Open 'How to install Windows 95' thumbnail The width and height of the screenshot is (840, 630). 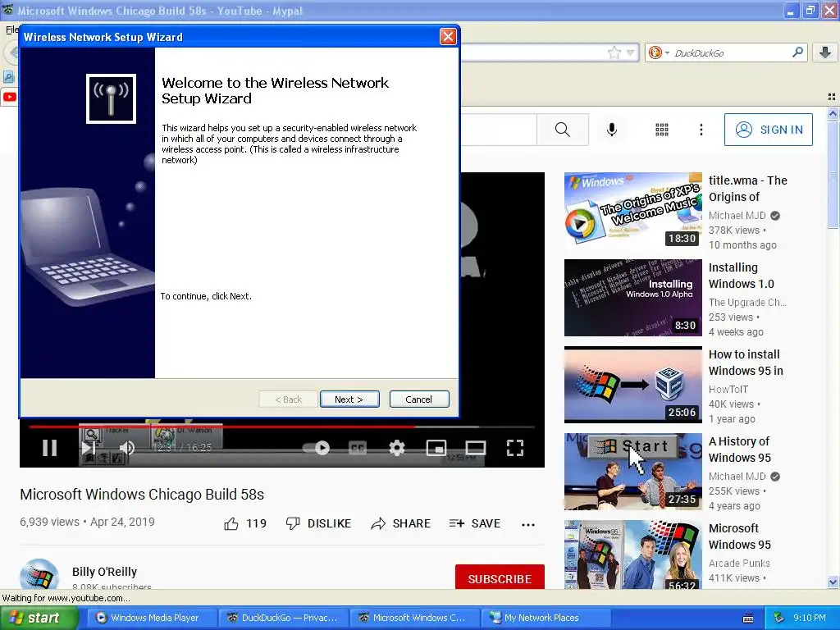[x=633, y=384]
